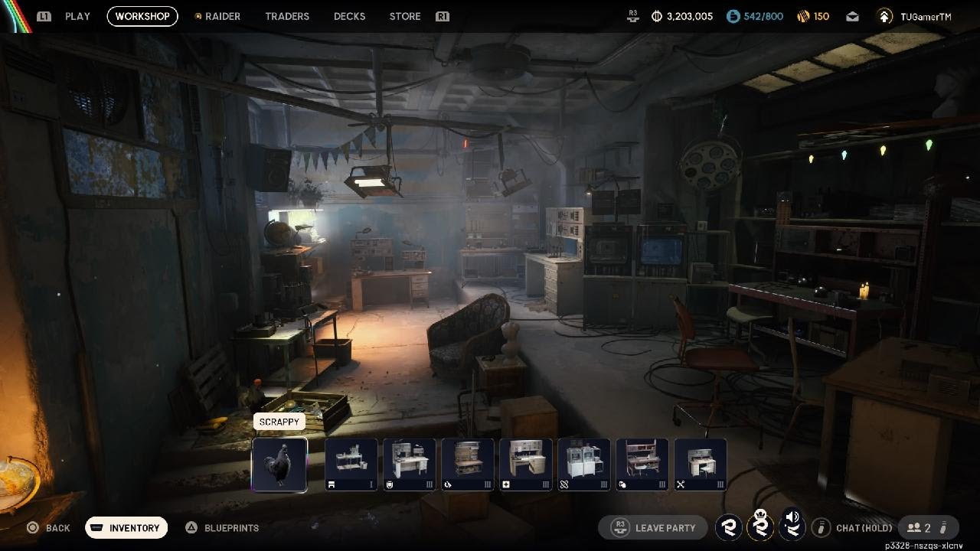The width and height of the screenshot is (980, 551).
Task: Click the CHAT (HOLD) button
Action: [x=852, y=527]
